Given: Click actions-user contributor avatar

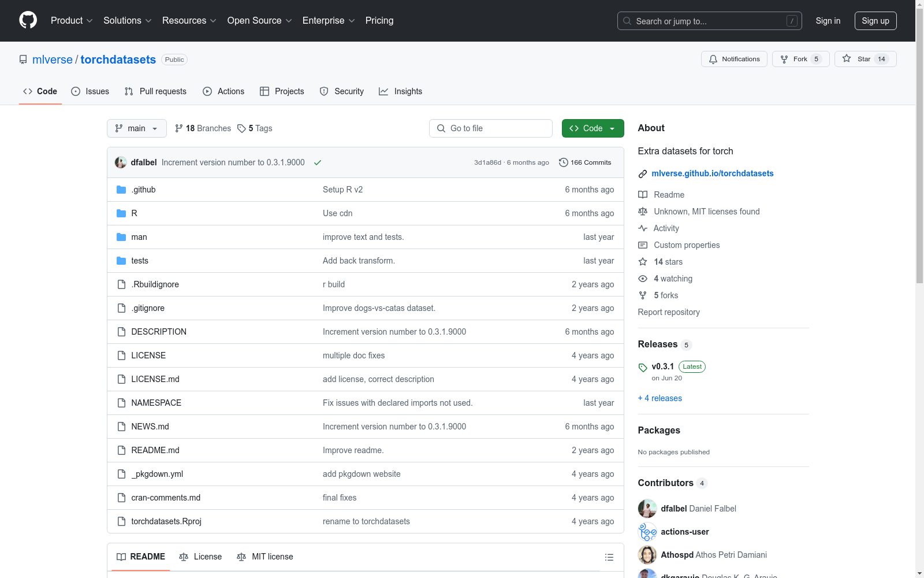Looking at the screenshot, I should (x=647, y=532).
